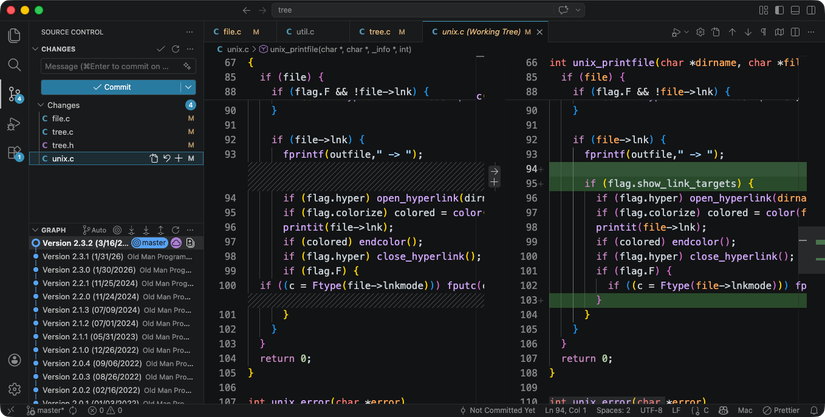Collapse the Changes group tree
This screenshot has height=417, width=825.
(41, 105)
